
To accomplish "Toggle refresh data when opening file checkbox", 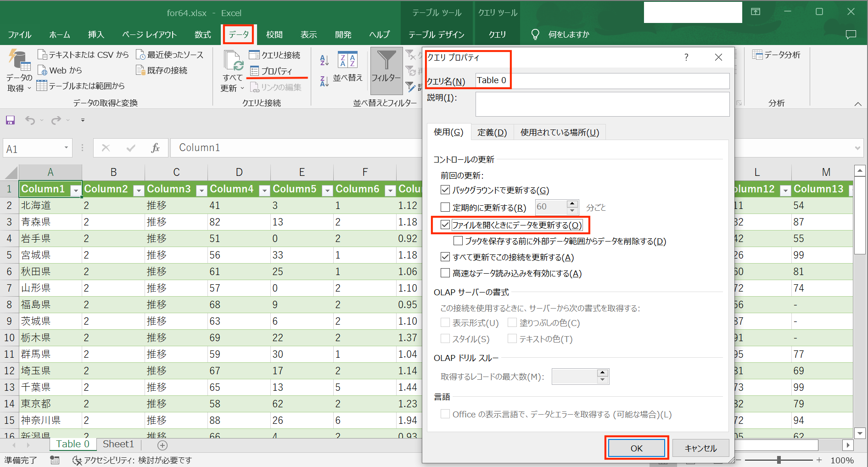I will [445, 225].
